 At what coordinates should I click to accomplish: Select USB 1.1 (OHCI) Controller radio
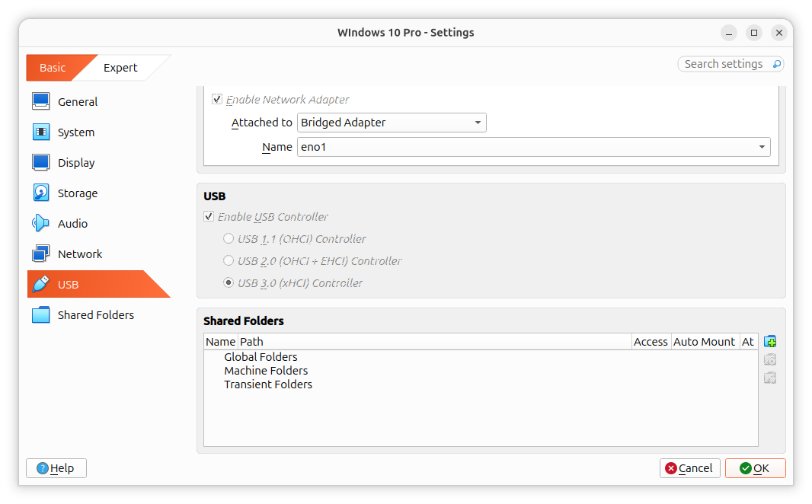point(229,238)
